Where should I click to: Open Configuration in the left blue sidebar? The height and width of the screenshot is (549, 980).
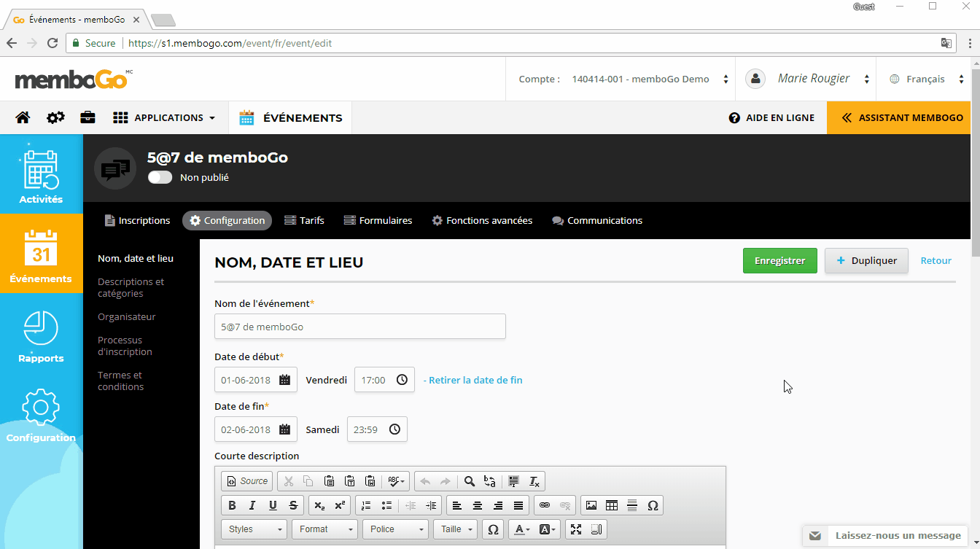[x=41, y=416]
